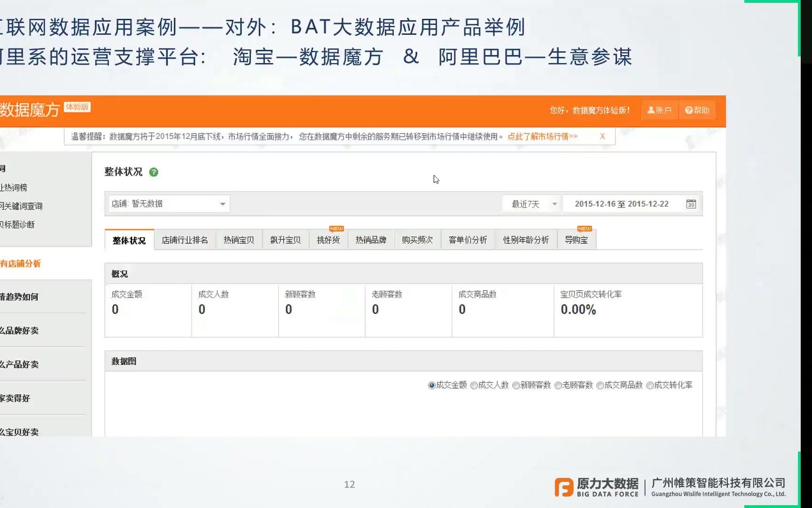
Task: Click the slide page number 12
Action: pos(350,484)
